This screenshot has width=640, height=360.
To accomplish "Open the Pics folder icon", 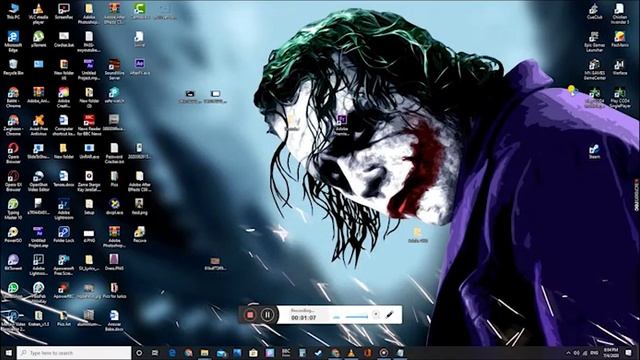I will 114,178.
